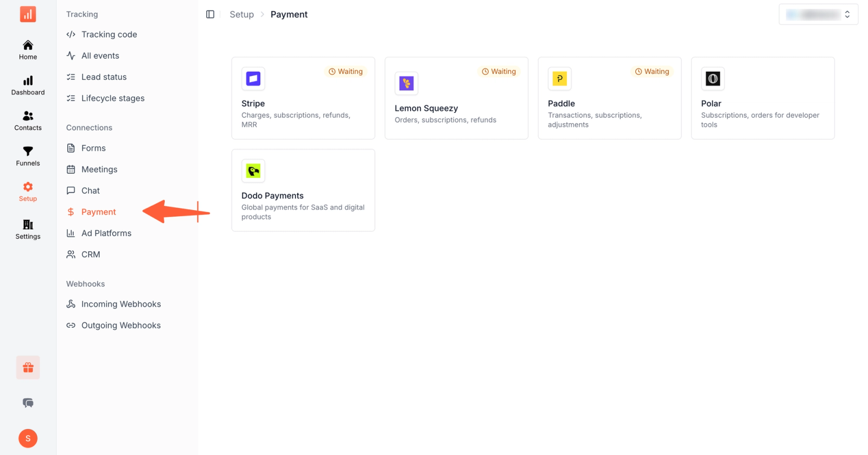Screen dimensions: 868x455
Task: Open the Dashboard section
Action: pyautogui.click(x=28, y=85)
